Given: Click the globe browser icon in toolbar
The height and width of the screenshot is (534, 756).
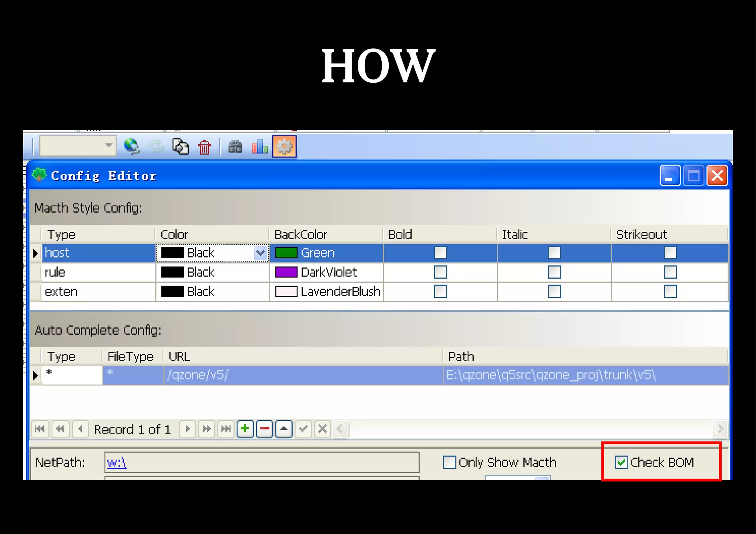Looking at the screenshot, I should coord(131,147).
